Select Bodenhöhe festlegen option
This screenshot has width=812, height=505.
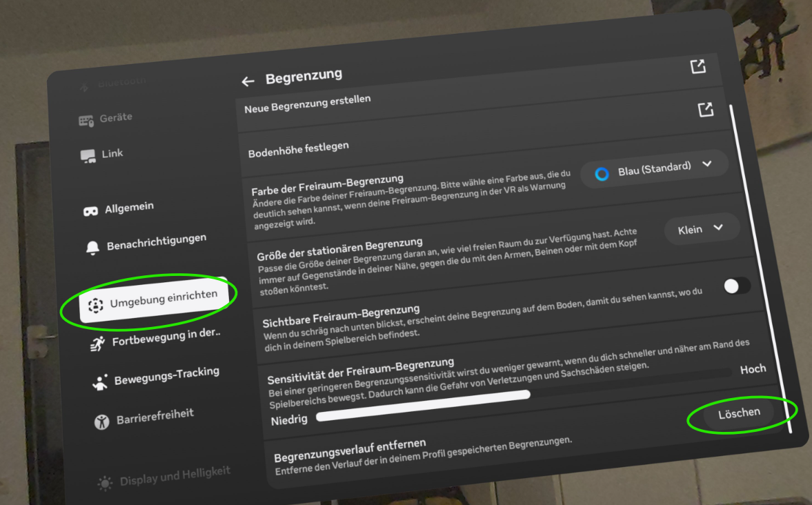click(x=299, y=148)
